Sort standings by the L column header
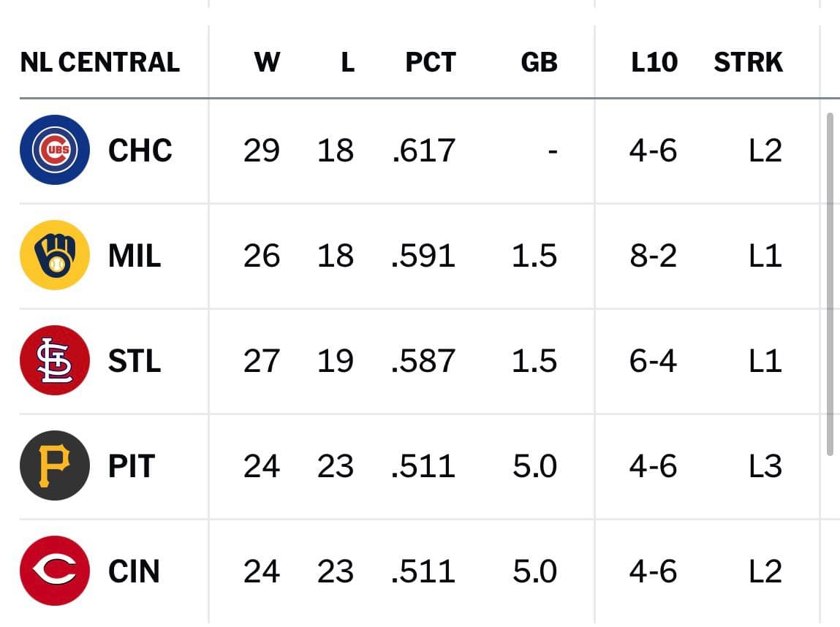 coord(348,62)
